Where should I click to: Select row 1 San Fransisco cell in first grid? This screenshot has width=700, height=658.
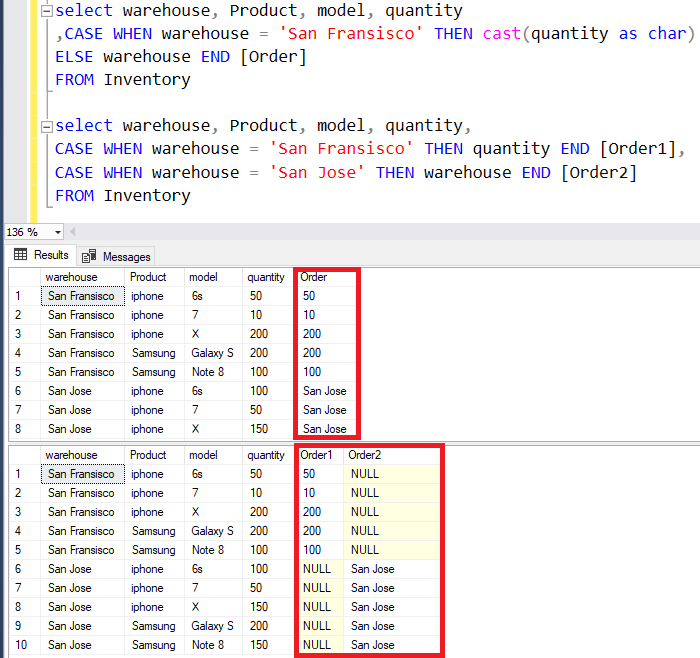click(x=82, y=296)
